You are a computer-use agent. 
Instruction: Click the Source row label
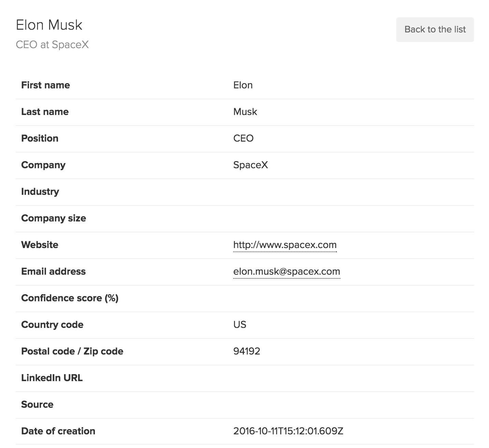37,405
